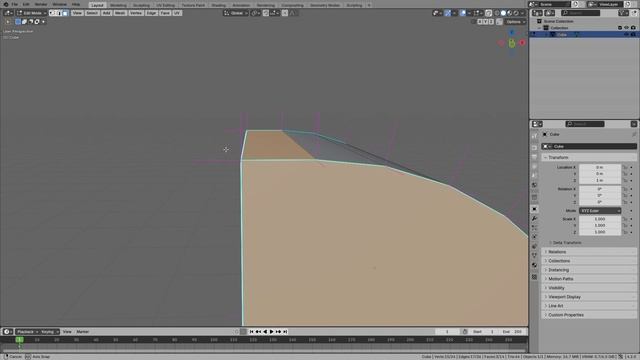Open the rotation Mode XYZ Euler dropdown

600,211
